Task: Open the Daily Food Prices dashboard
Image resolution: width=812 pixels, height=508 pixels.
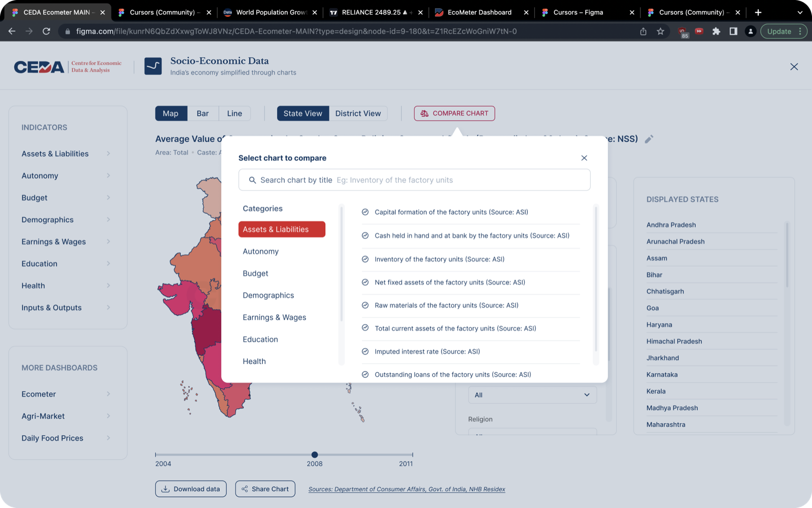Action: (x=66, y=438)
